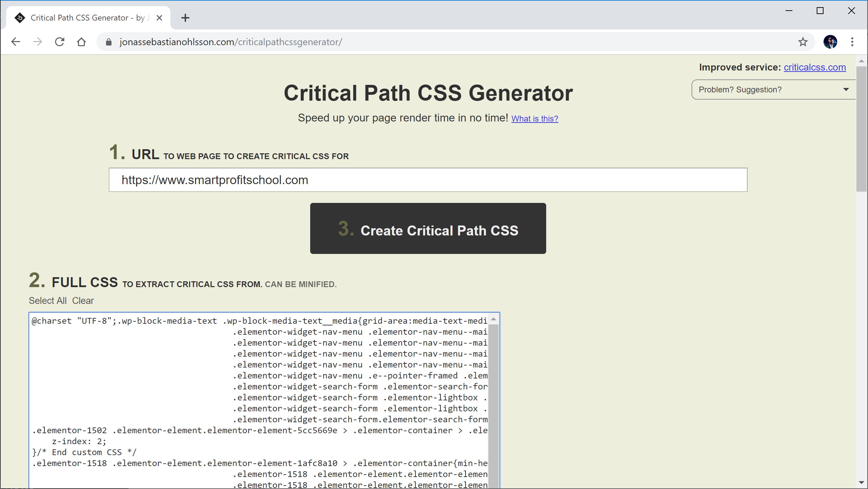Go back using the browser back arrow
This screenshot has height=489, width=868.
coord(16,42)
